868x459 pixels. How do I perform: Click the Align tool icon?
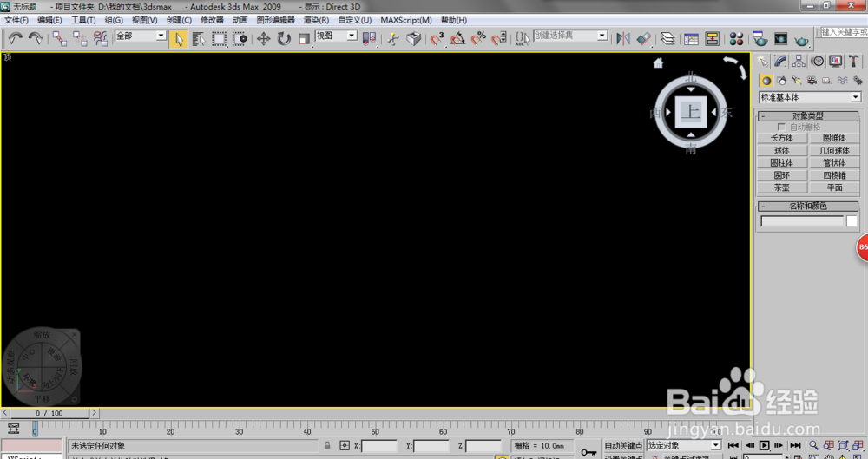644,39
